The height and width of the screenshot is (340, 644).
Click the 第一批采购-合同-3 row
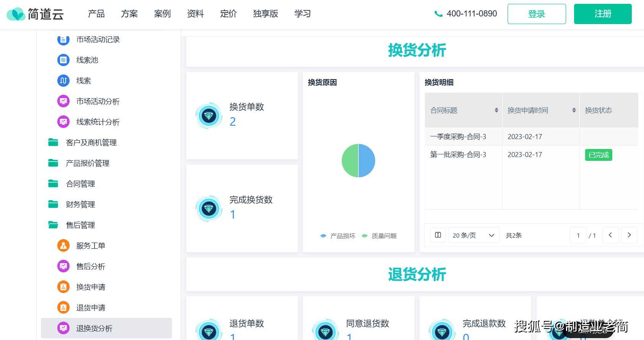point(532,155)
